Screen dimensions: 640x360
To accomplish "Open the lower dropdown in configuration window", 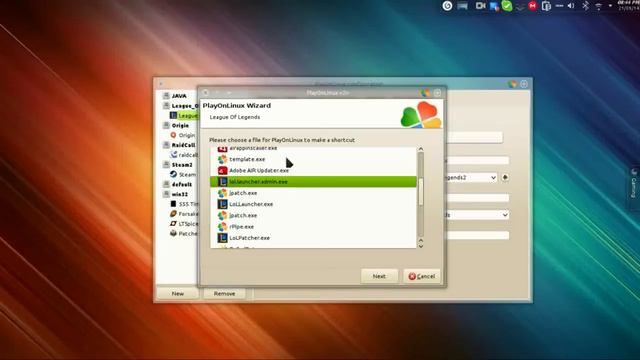I will pos(478,215).
